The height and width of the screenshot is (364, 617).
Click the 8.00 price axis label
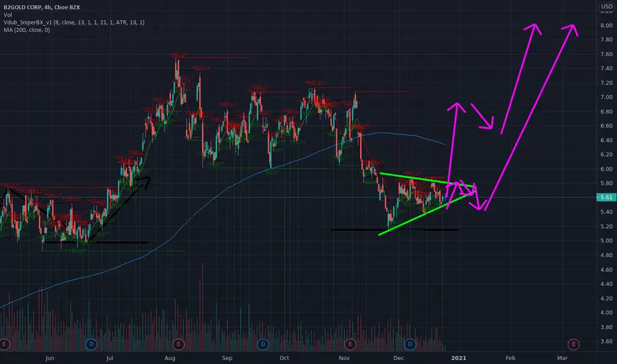coord(606,25)
